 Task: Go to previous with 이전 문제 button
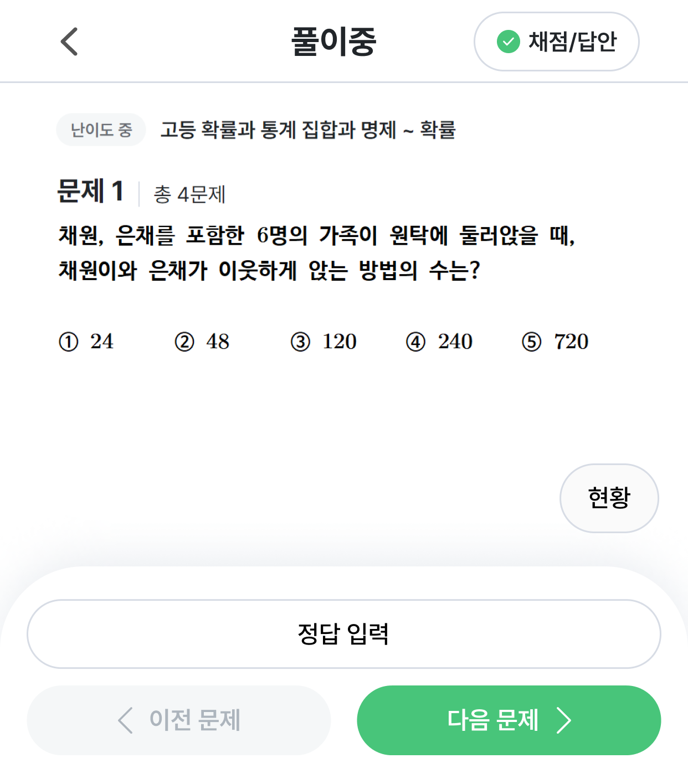coord(179,720)
